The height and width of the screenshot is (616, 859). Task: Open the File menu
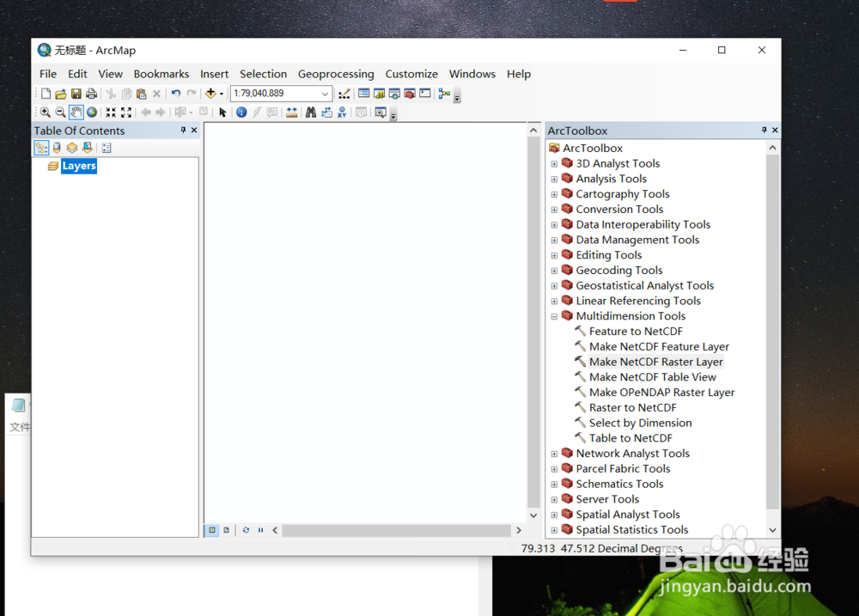click(47, 74)
